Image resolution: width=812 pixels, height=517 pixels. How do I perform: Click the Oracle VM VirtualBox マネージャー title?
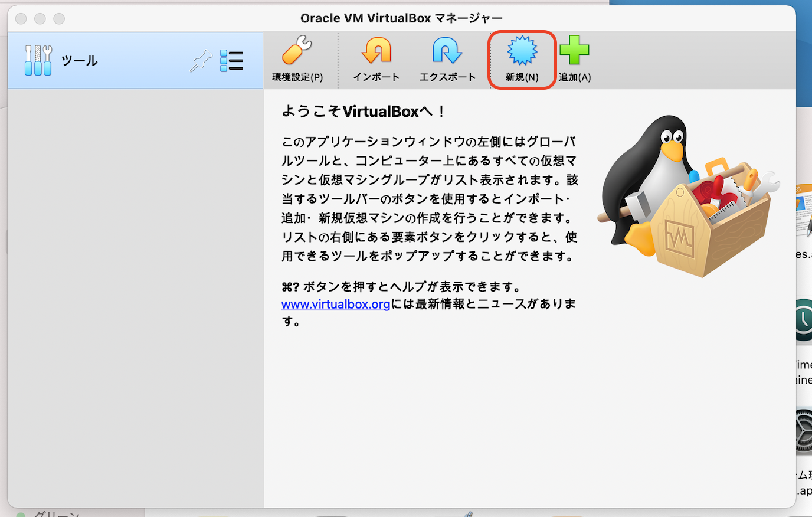pos(401,18)
